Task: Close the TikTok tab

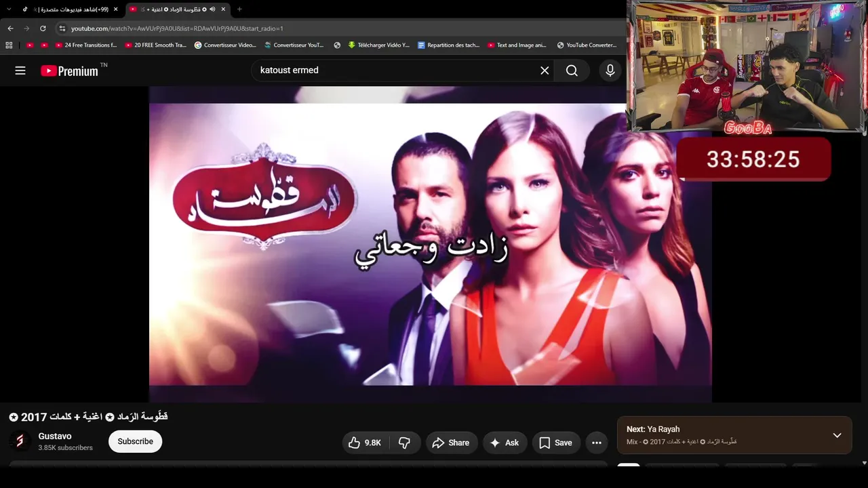Action: click(x=116, y=9)
